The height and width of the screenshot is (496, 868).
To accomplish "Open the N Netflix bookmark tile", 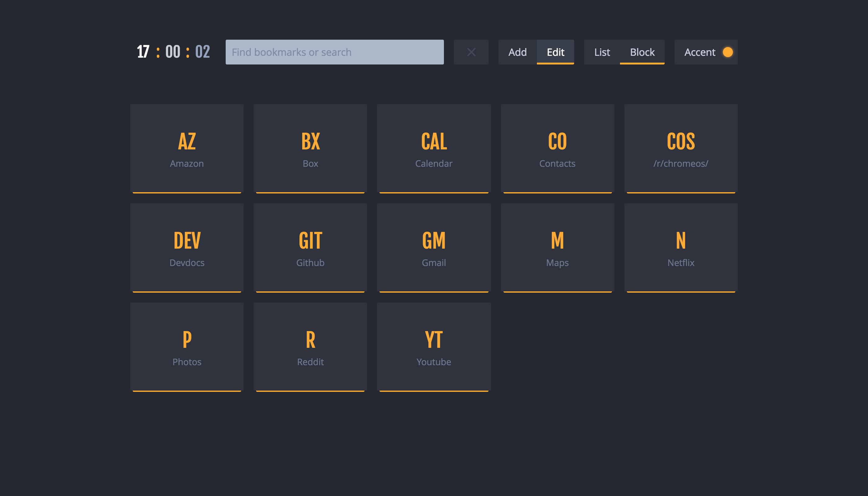I will pos(681,248).
